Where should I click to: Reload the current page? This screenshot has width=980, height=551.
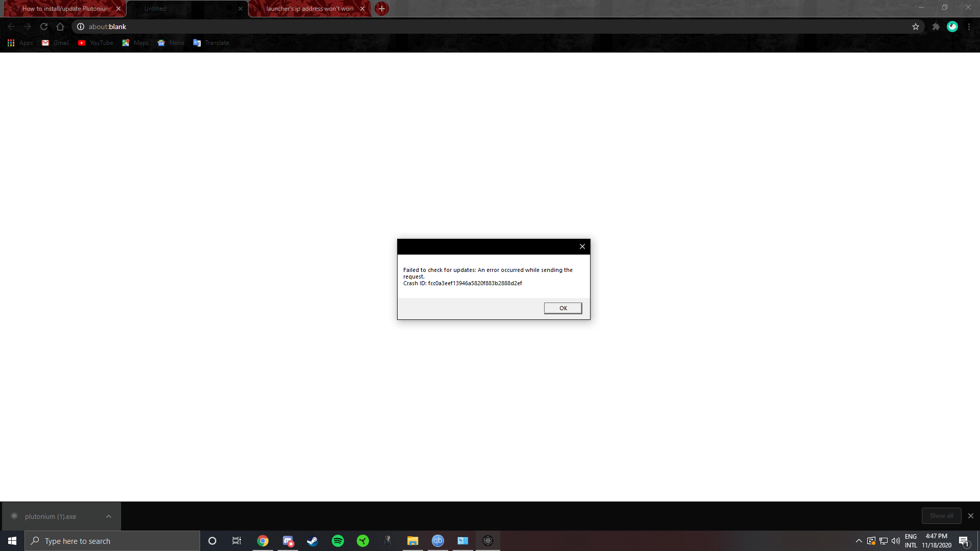44,27
